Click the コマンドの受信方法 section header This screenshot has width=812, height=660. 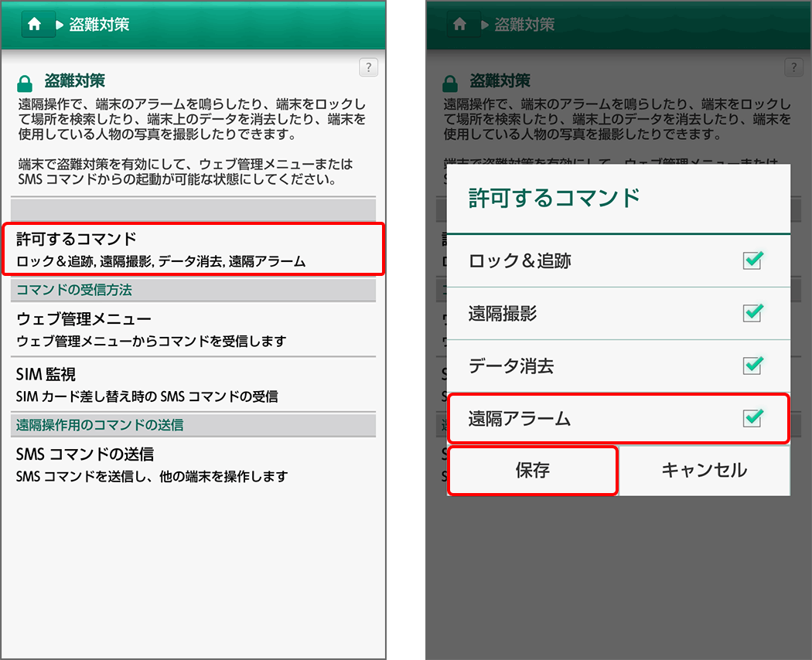[x=73, y=290]
